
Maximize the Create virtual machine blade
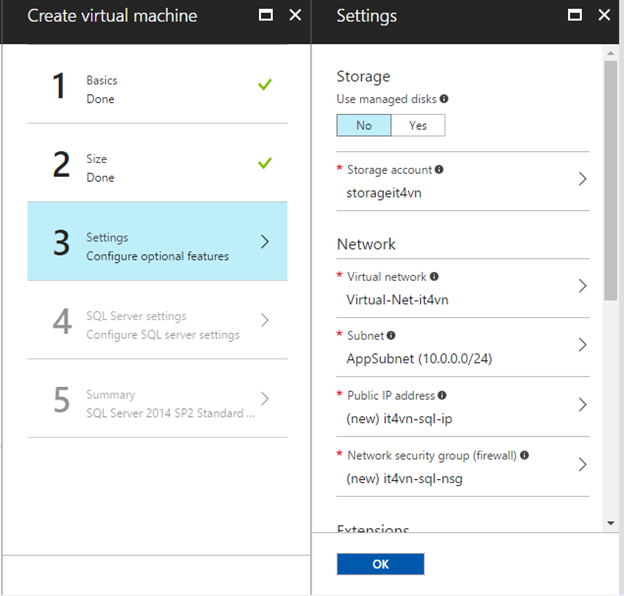coord(265,15)
